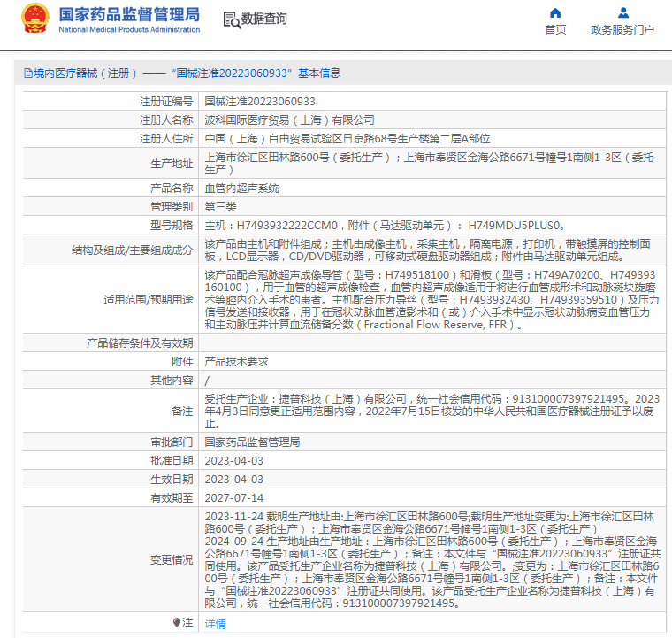Select registrant 波科国际医疗贸易(上海)有限公司

[x=289, y=120]
